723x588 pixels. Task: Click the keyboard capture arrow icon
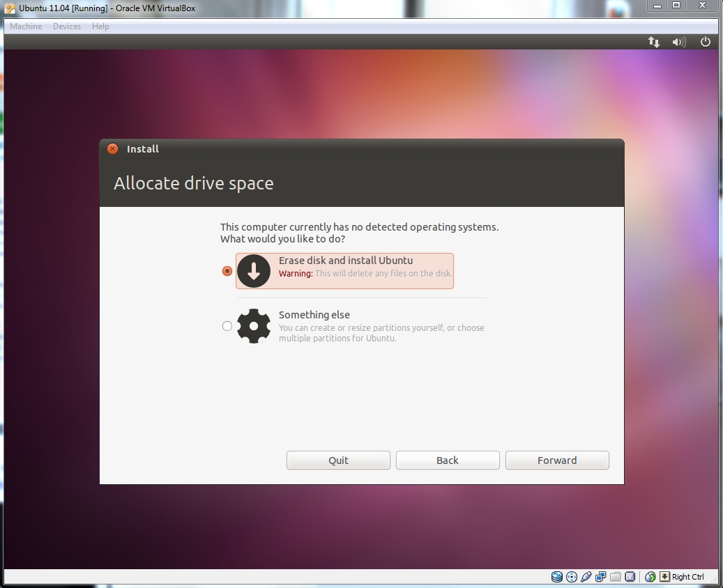point(665,577)
